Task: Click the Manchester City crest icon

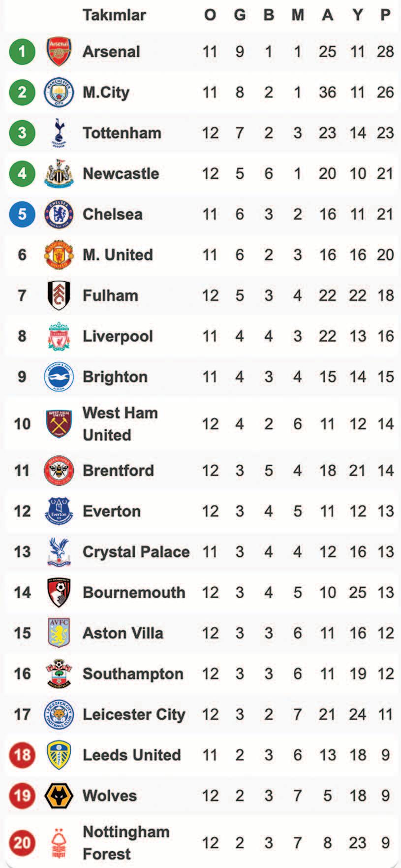Action: pyautogui.click(x=59, y=92)
